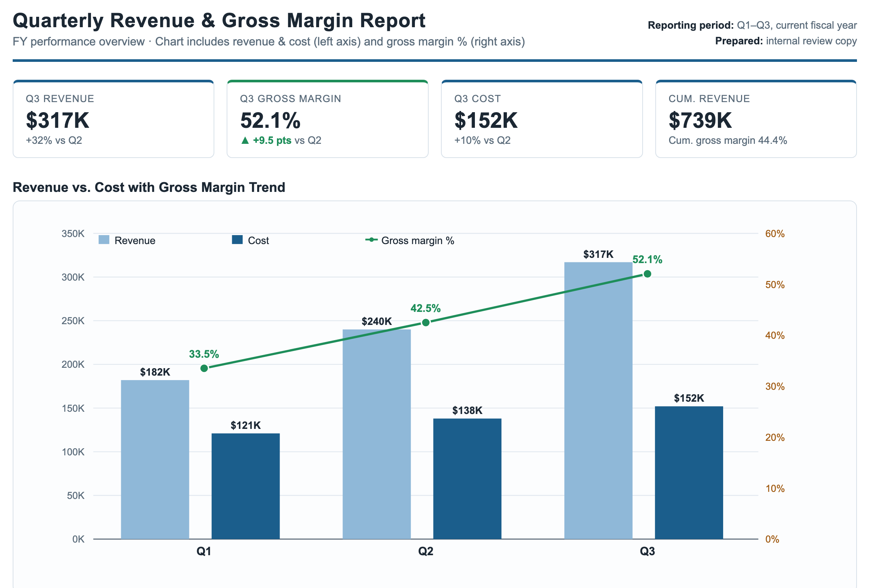Screen dimensions: 870x588
Task: Click the $138K bar value label
Action: tap(467, 410)
